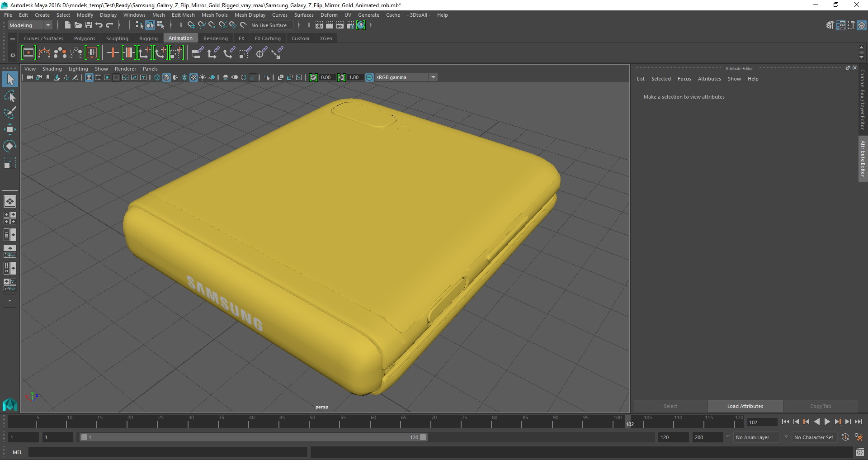
Task: Open the Deform menu
Action: (x=329, y=15)
